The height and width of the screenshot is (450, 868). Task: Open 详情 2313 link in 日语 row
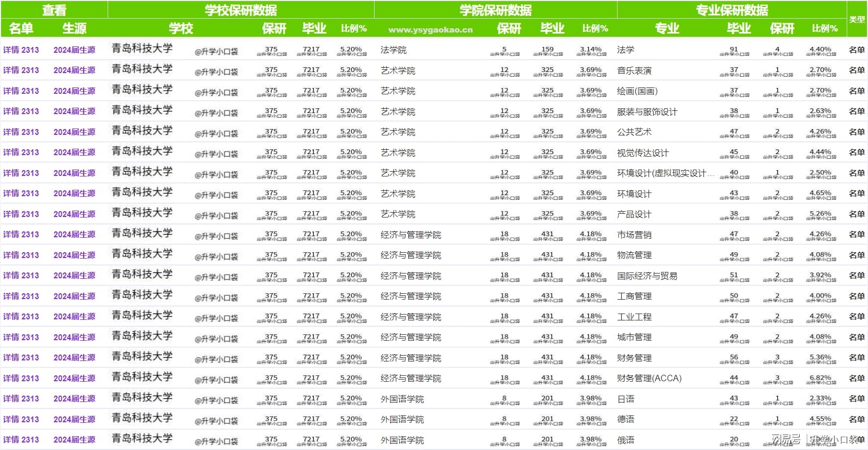click(x=21, y=398)
